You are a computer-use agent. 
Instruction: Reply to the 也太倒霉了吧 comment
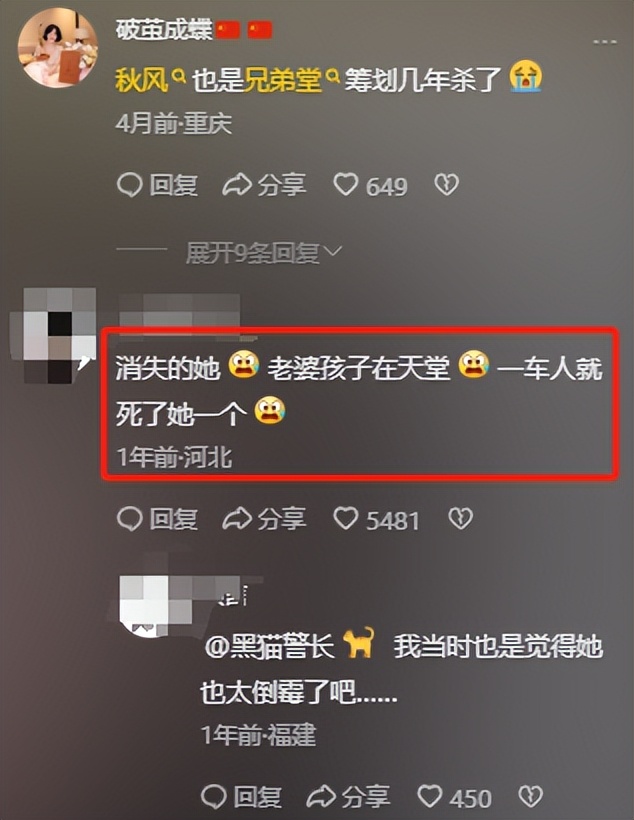coord(241,797)
